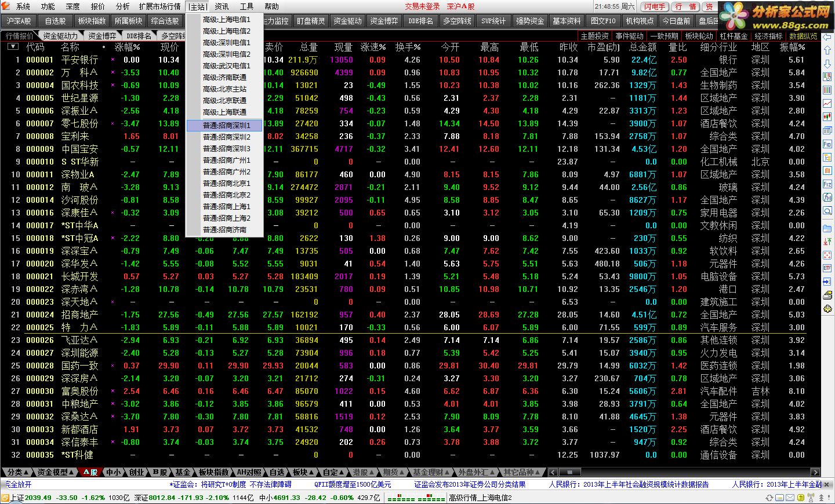Select 高级:上海电信1 server entry

pos(226,19)
